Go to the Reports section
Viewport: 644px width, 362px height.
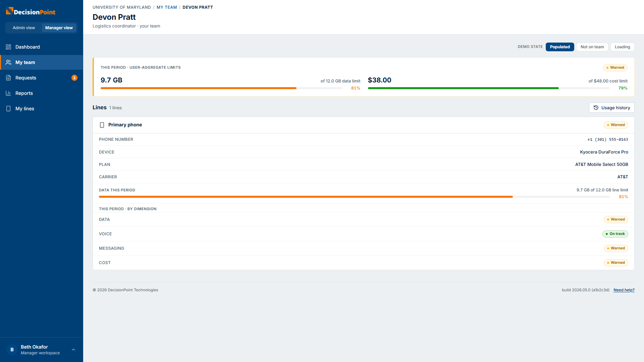coord(42,93)
